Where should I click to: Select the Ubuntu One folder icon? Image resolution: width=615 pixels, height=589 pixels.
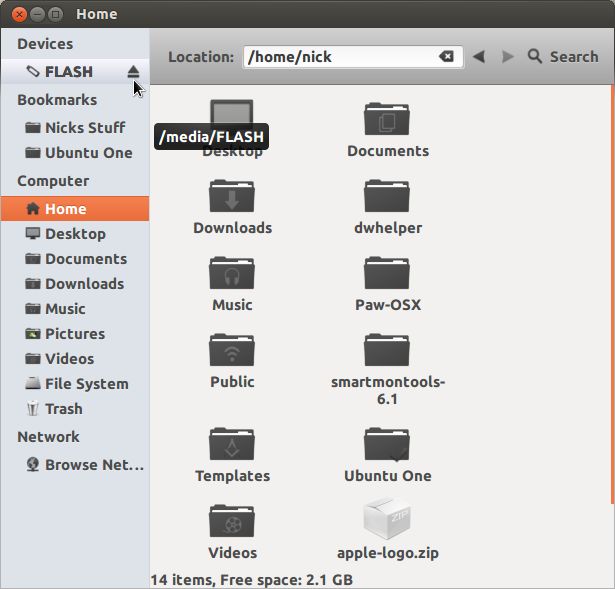pyautogui.click(x=387, y=444)
